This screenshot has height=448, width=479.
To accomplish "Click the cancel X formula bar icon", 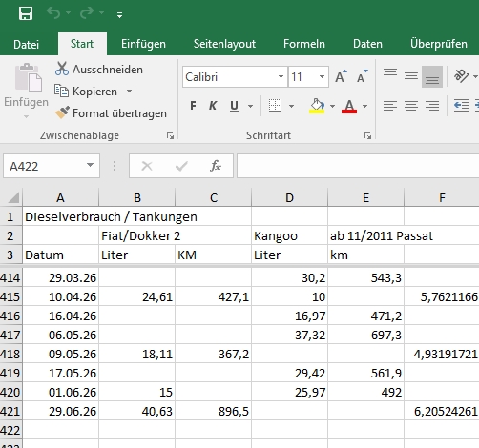I will pos(147,166).
